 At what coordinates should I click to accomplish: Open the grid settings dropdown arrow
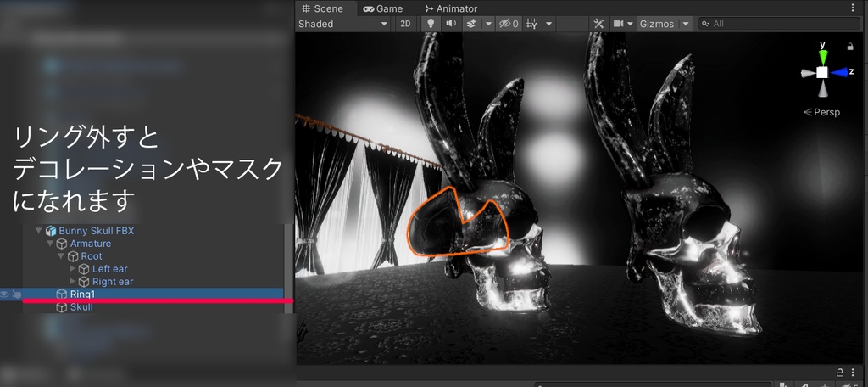549,24
